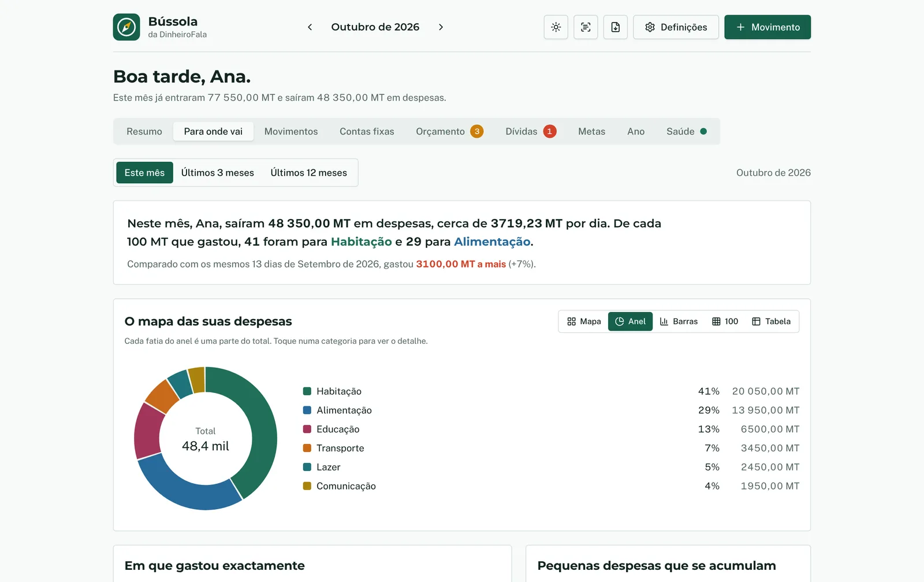This screenshot has width=924, height=582.
Task: Click the Comunicação mustard color swatch
Action: [x=307, y=486]
